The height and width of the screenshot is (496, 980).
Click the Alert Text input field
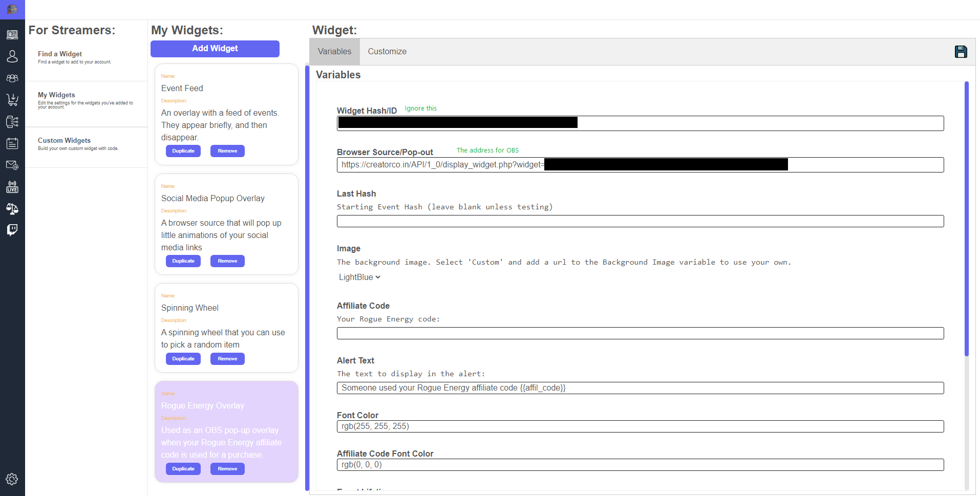tap(640, 388)
